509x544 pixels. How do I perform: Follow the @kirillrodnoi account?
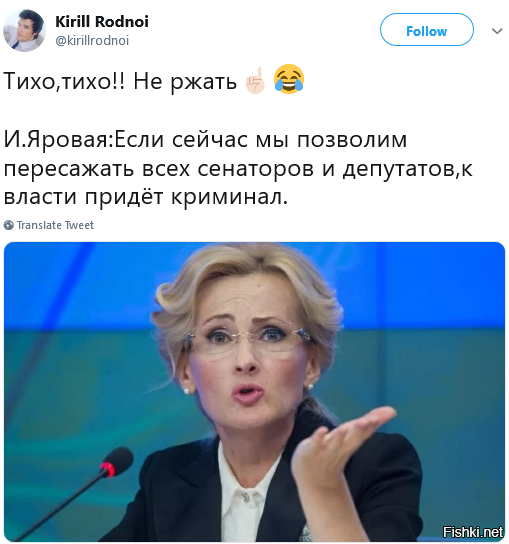pyautogui.click(x=427, y=30)
